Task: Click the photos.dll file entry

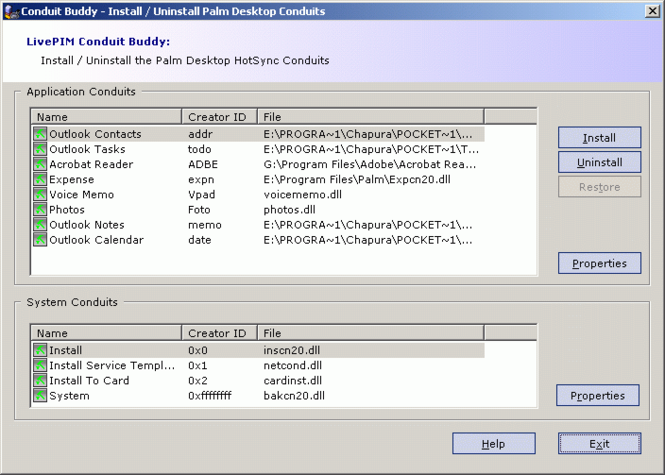Action: [289, 210]
